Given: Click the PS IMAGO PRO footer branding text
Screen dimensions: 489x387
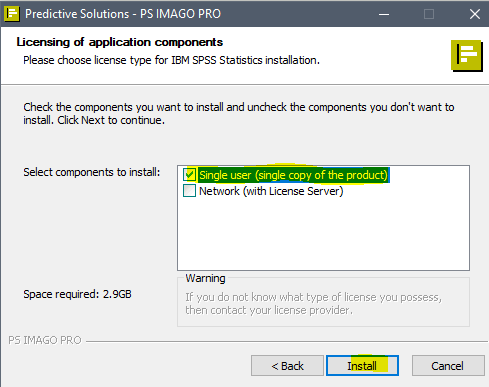Looking at the screenshot, I should [45, 340].
